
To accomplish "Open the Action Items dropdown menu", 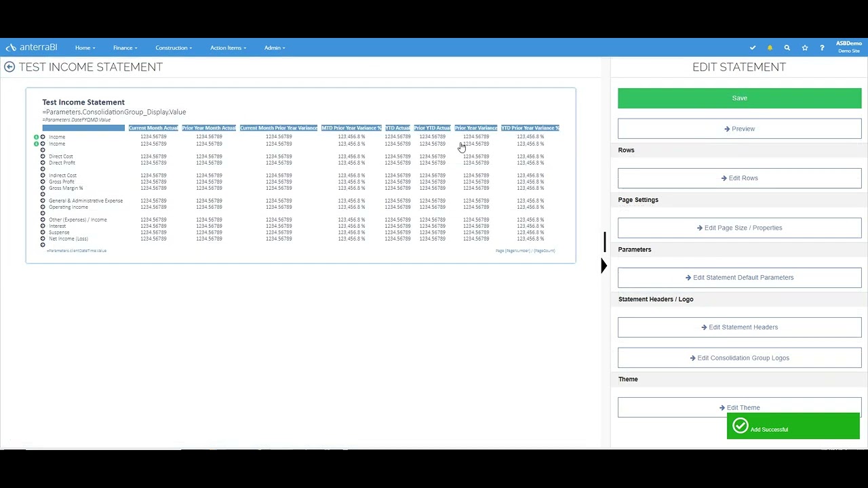I will pos(228,47).
